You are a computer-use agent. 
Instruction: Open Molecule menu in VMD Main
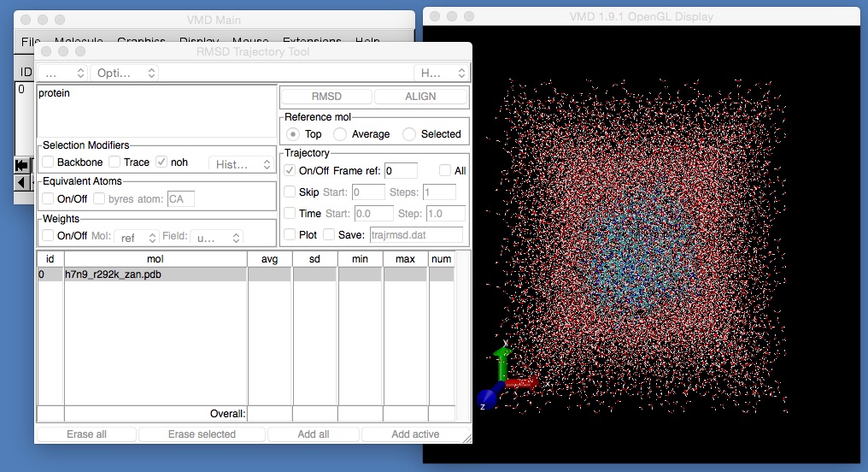(x=79, y=41)
